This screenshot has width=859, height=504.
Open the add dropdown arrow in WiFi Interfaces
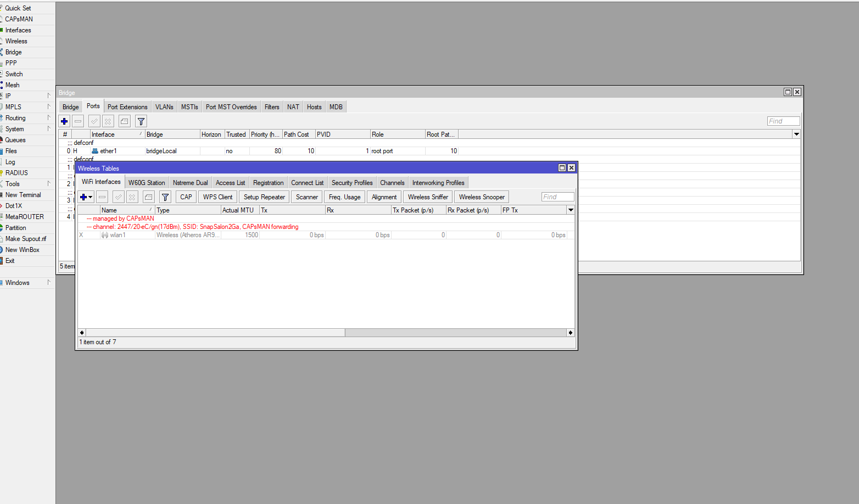tap(89, 197)
